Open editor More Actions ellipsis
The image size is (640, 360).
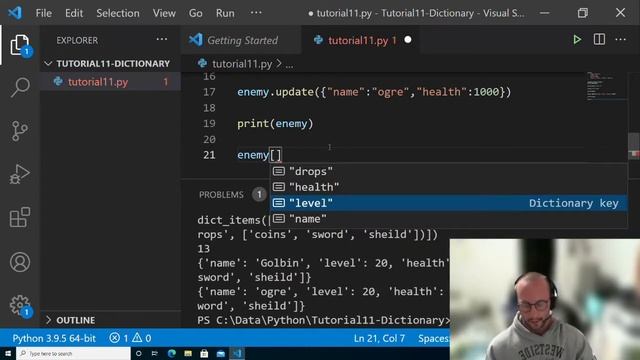pyautogui.click(x=620, y=40)
